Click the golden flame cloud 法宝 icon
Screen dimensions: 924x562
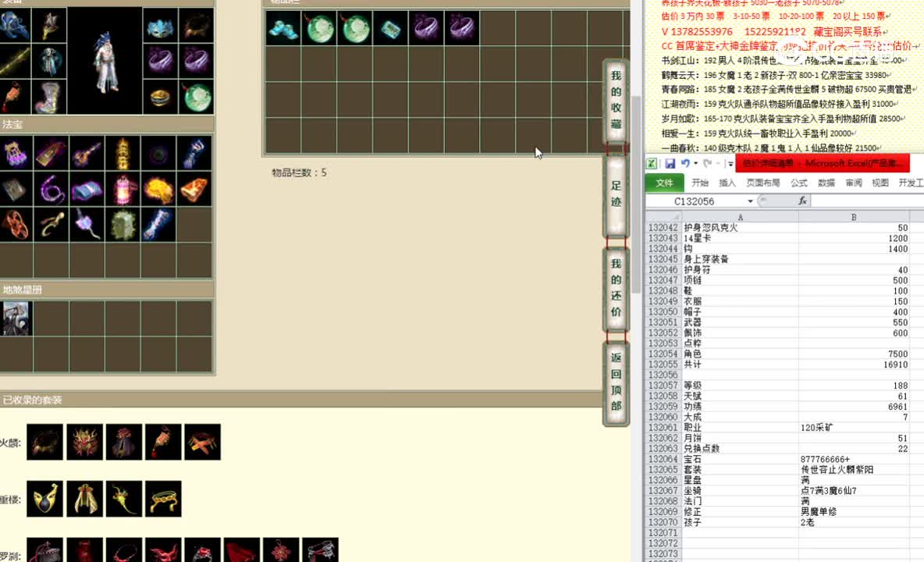158,190
